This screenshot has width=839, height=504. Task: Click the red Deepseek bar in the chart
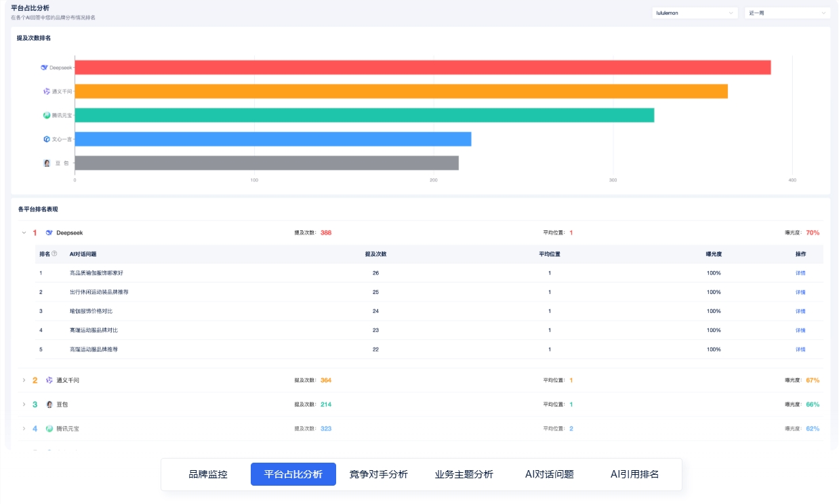420,66
